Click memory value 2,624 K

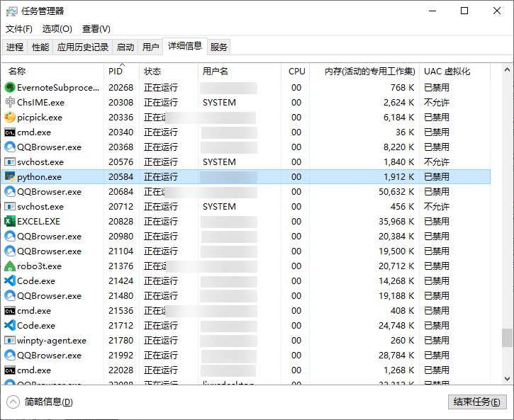(399, 103)
